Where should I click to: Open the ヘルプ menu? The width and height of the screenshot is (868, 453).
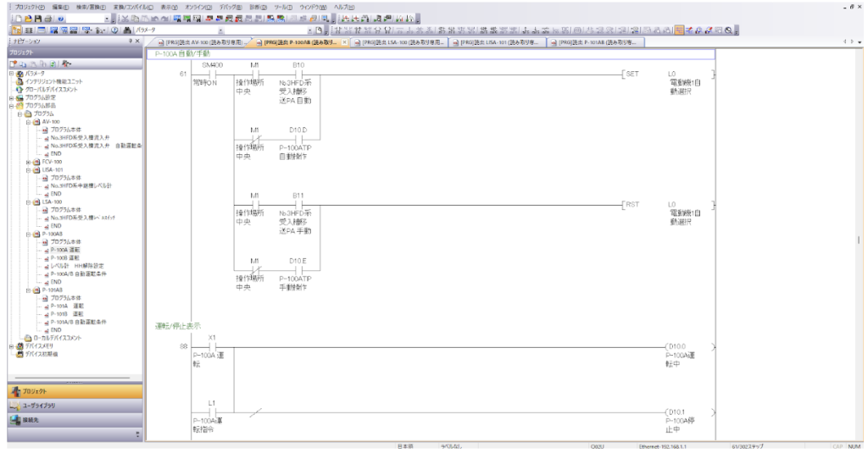[344, 7]
